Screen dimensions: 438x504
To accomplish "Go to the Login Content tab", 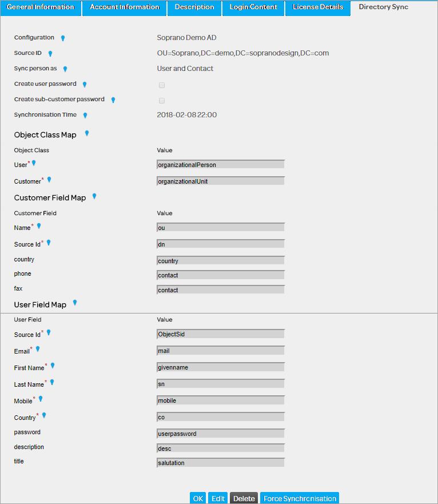I will (253, 7).
